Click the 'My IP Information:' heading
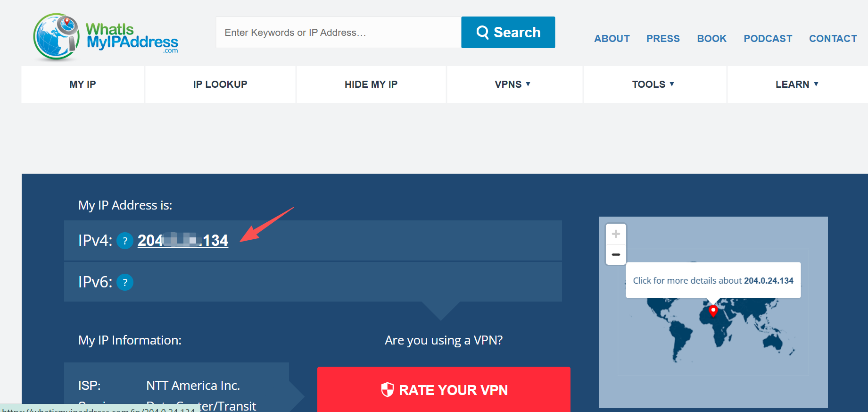The height and width of the screenshot is (412, 868). tap(130, 340)
